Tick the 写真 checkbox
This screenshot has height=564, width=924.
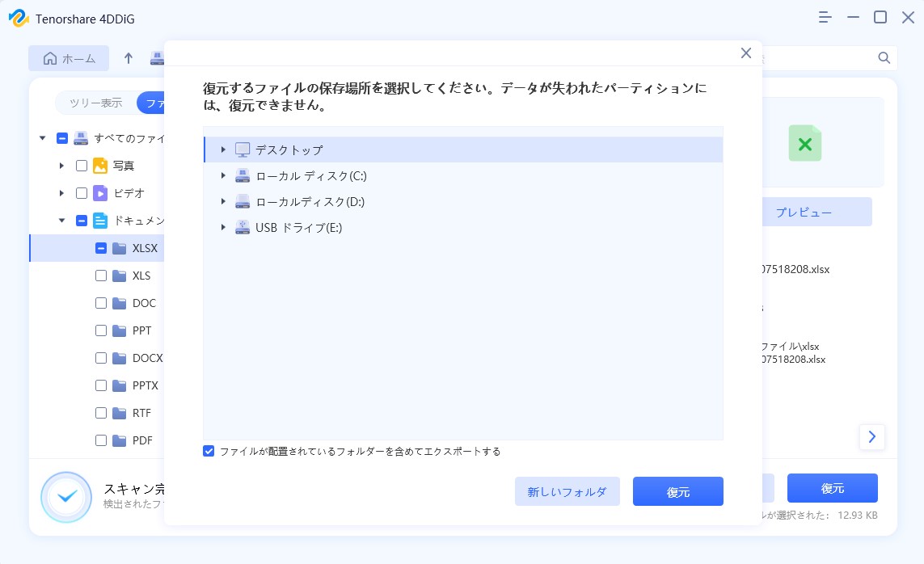click(x=82, y=166)
